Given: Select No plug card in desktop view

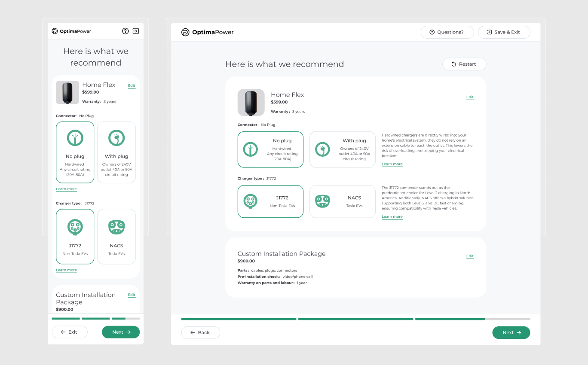Looking at the screenshot, I should [x=270, y=149].
